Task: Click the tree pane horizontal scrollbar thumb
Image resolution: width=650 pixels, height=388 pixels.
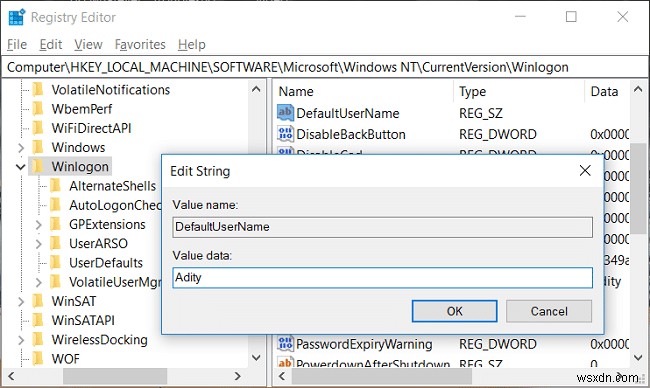Action: (x=115, y=376)
